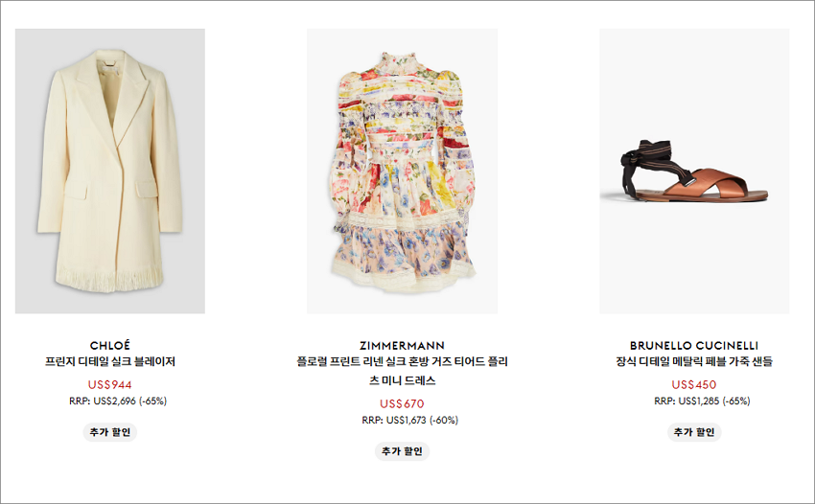Open the Brunello Cucinelli sandal image
The image size is (815, 504).
[694, 171]
